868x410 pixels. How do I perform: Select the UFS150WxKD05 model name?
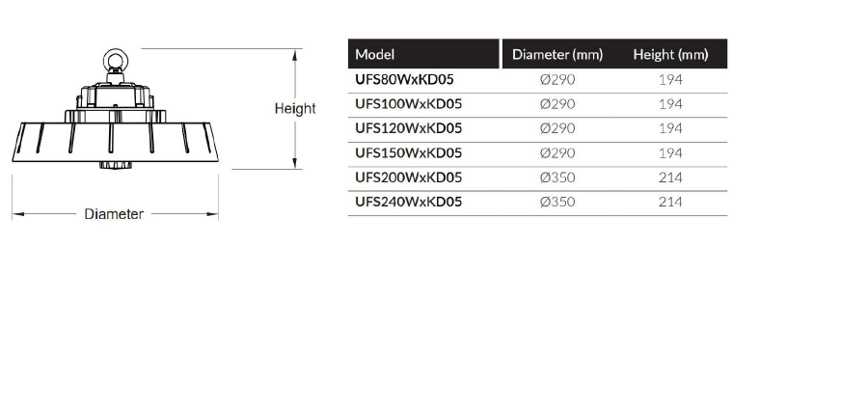click(409, 153)
